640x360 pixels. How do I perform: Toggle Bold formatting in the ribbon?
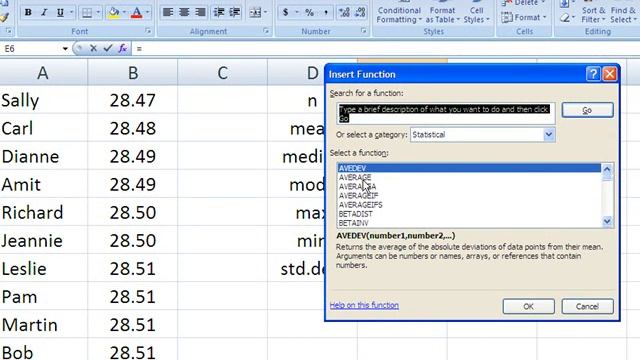click(x=28, y=13)
